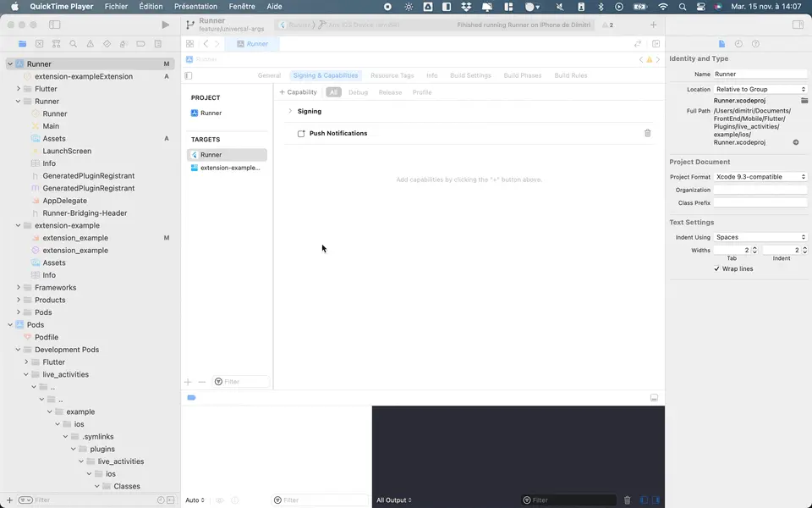
Task: Switch to the Build Settings tab
Action: [470, 75]
